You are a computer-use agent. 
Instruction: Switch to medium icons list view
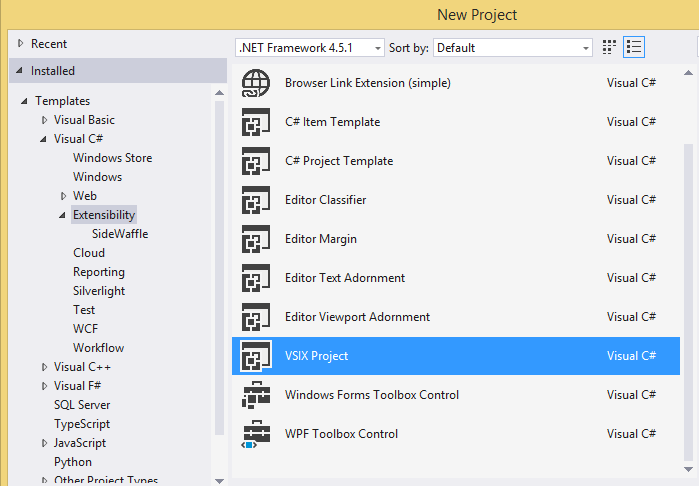point(633,47)
